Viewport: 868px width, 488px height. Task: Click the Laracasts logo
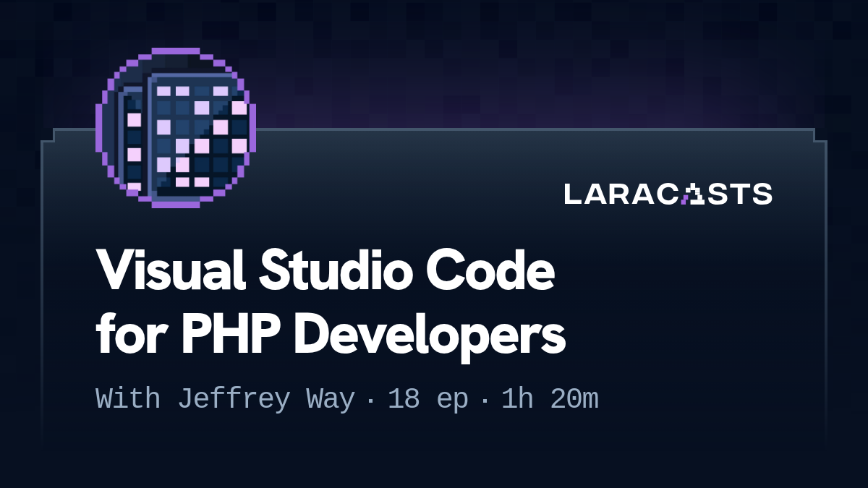click(x=668, y=194)
